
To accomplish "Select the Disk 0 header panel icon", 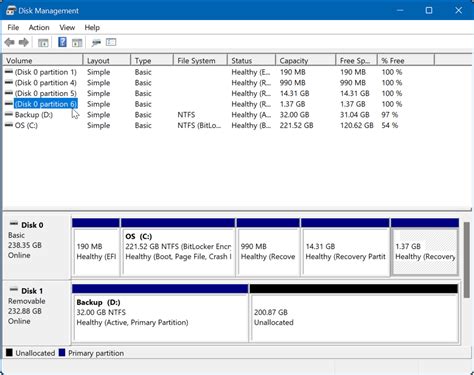I will click(x=14, y=224).
